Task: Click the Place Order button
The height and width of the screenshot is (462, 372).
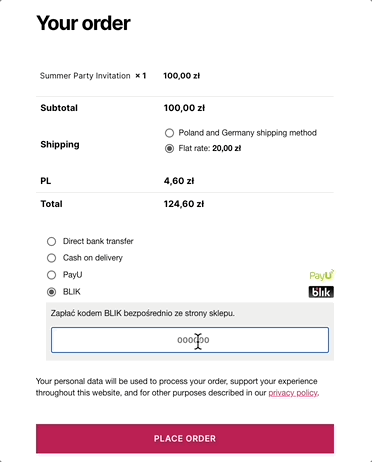Action: 185,439
